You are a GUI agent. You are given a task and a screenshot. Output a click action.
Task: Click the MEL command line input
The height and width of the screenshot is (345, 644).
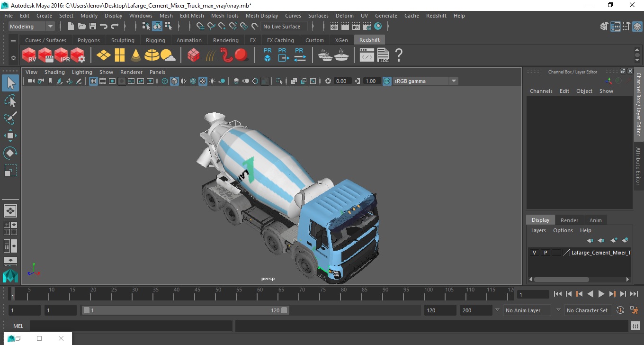(x=131, y=326)
